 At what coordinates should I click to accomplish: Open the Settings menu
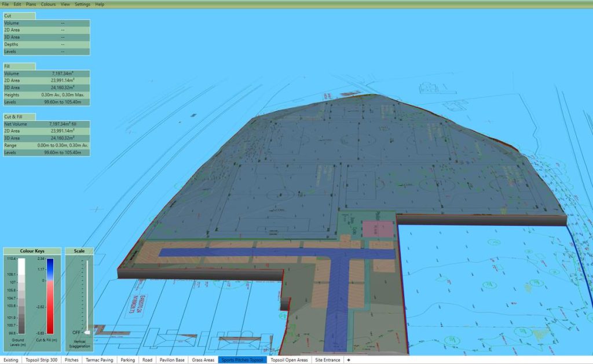[x=82, y=4]
